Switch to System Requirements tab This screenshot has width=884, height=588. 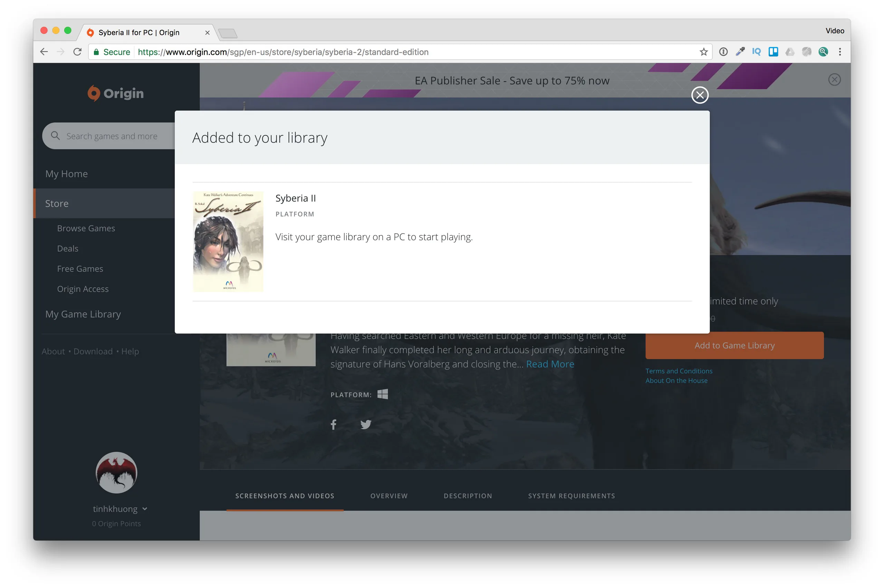571,496
